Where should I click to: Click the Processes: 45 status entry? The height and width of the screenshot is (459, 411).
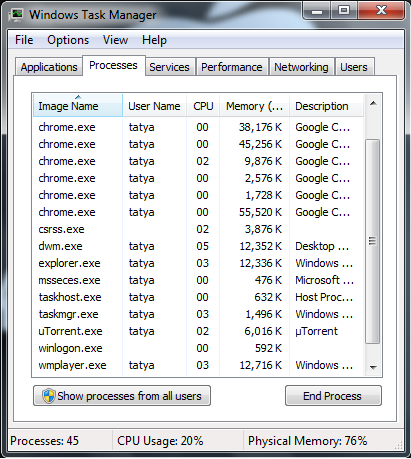click(x=44, y=441)
